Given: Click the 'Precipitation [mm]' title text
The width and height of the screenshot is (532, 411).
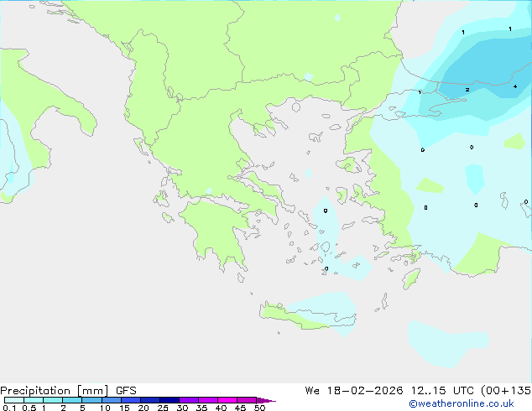Looking at the screenshot, I should tap(55, 391).
